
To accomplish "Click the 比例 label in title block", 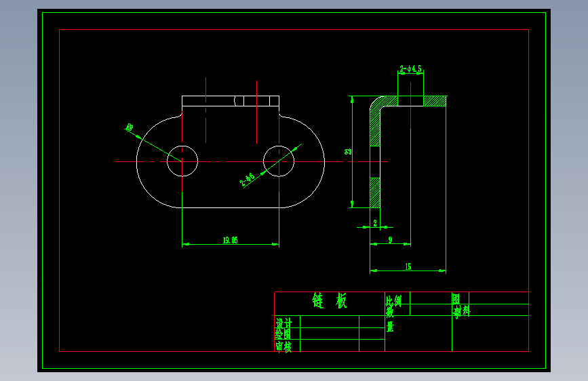I will [393, 301].
